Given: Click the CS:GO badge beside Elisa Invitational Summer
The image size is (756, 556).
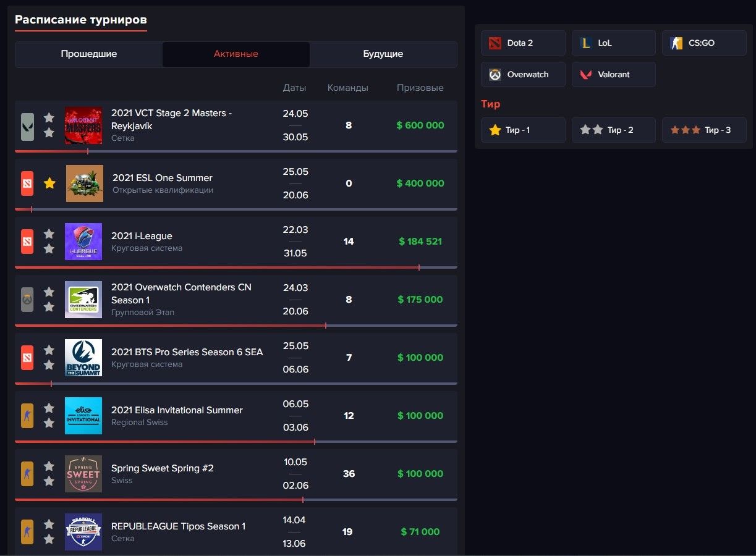Looking at the screenshot, I should (x=27, y=416).
